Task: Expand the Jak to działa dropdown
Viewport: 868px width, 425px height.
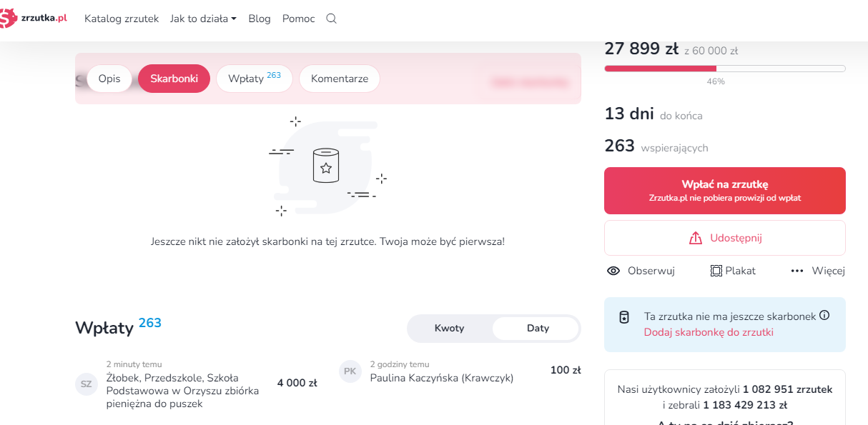Action: 203,19
